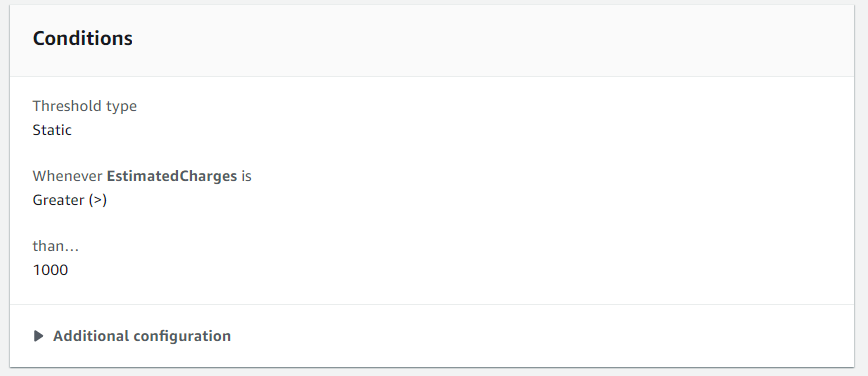Click the bold EstimatedCharges metric name
The width and height of the screenshot is (868, 376).
[172, 176]
